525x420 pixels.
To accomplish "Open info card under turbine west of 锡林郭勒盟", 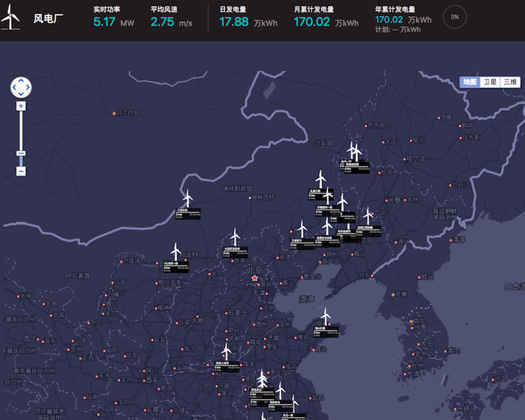I will click(188, 213).
